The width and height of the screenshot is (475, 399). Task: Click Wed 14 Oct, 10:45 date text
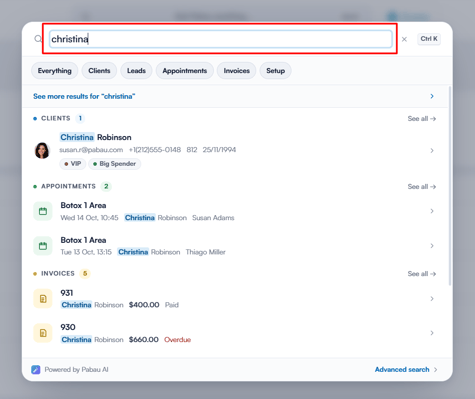[x=89, y=218]
